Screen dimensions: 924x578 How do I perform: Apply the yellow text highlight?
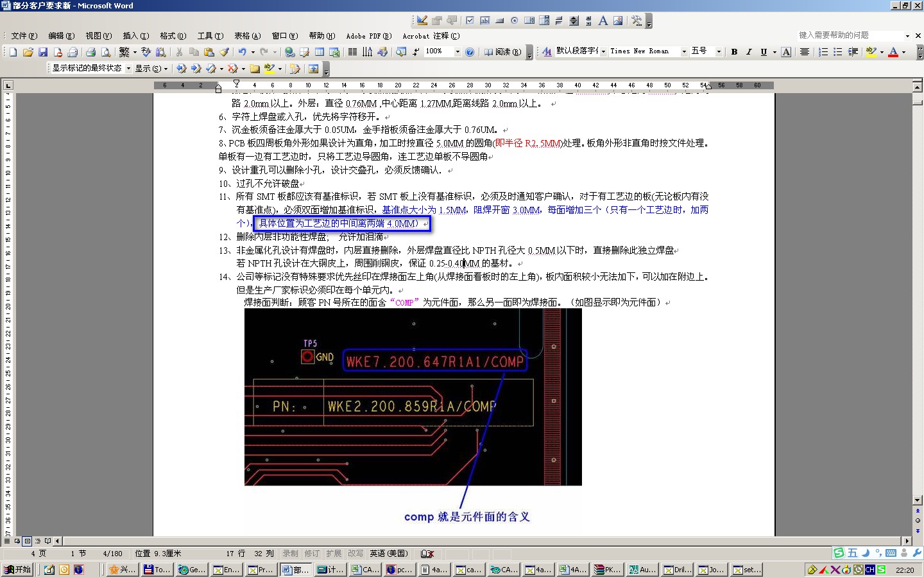coord(871,51)
